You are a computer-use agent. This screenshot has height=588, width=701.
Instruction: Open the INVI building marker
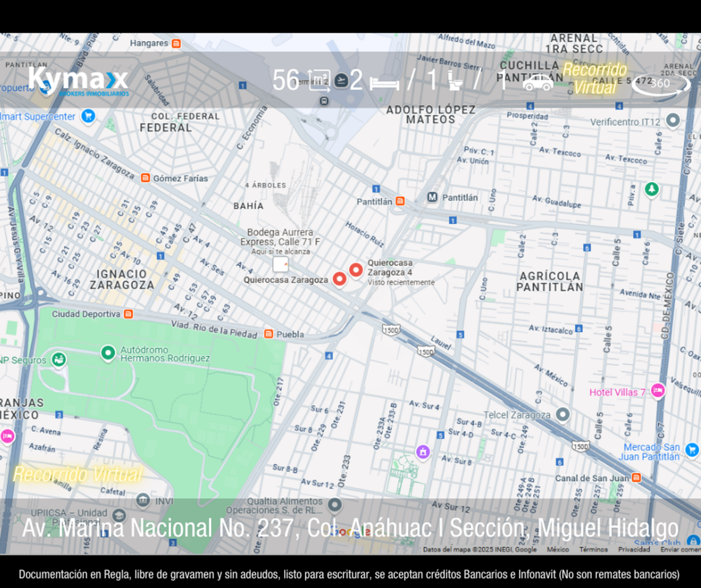(x=143, y=500)
